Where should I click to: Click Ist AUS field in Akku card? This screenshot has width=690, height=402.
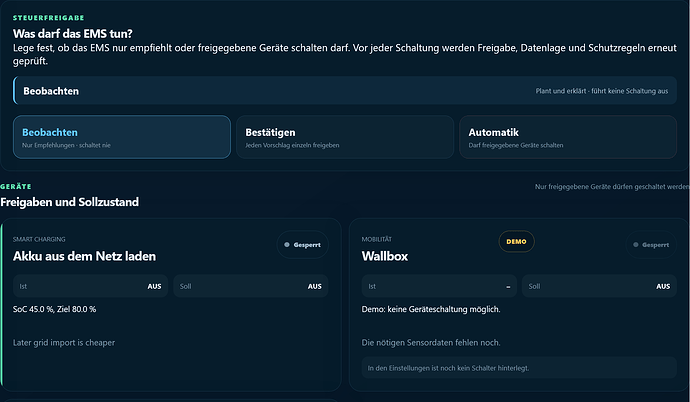tap(91, 286)
